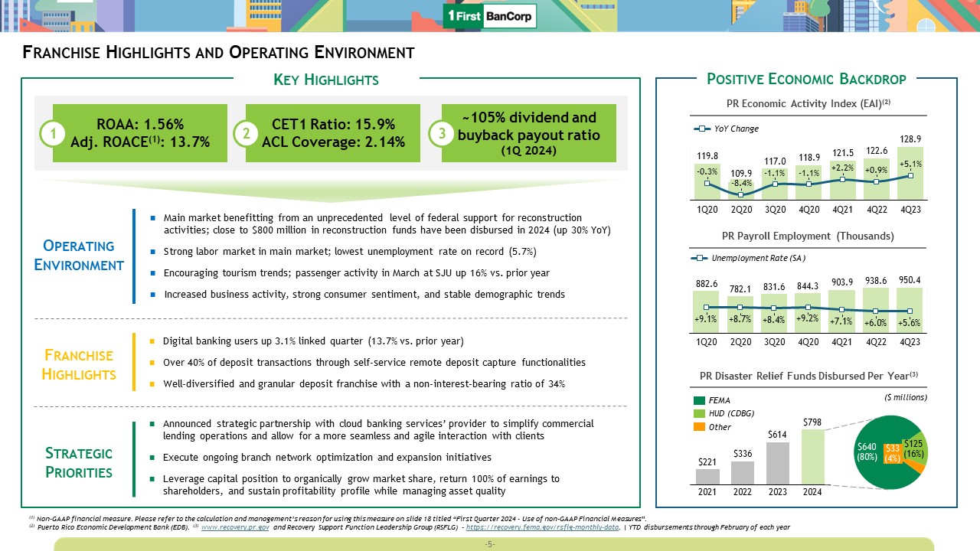Click the number 3 circle badge
This screenshot has width=980, height=551.
442,134
